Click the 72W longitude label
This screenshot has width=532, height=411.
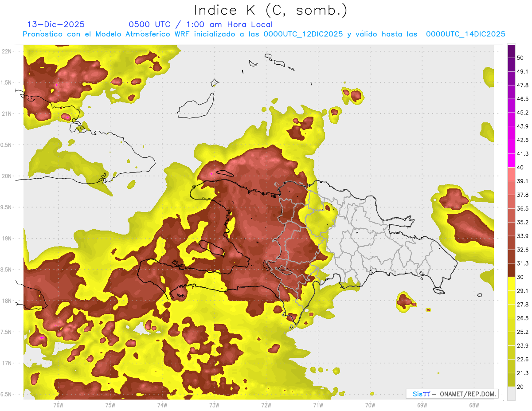pos(266,405)
